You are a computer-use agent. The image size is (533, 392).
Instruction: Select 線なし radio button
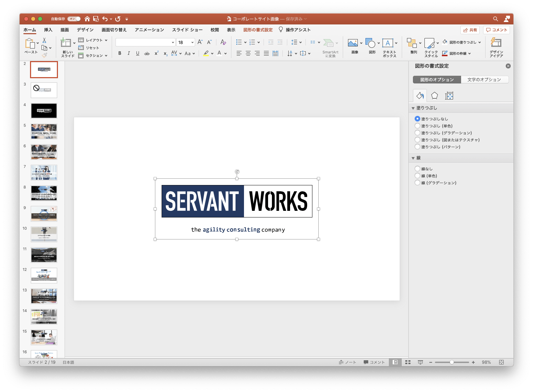coord(417,169)
